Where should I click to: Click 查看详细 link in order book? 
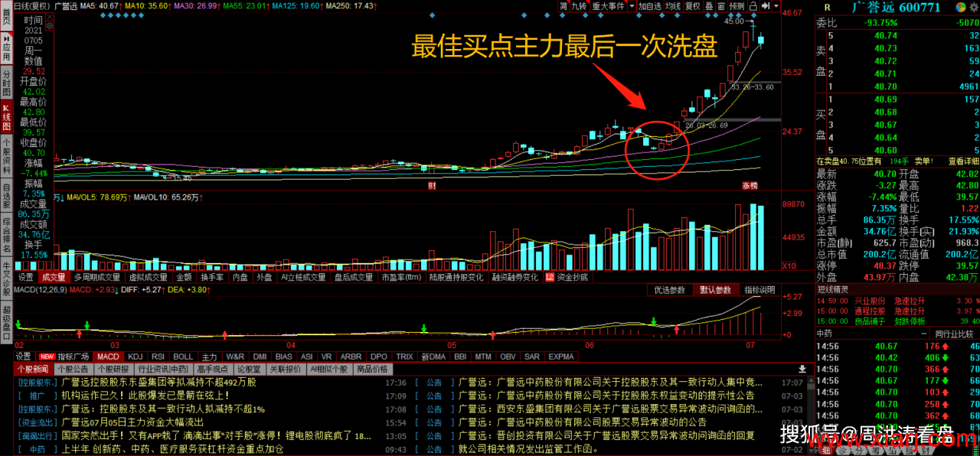tap(964, 161)
